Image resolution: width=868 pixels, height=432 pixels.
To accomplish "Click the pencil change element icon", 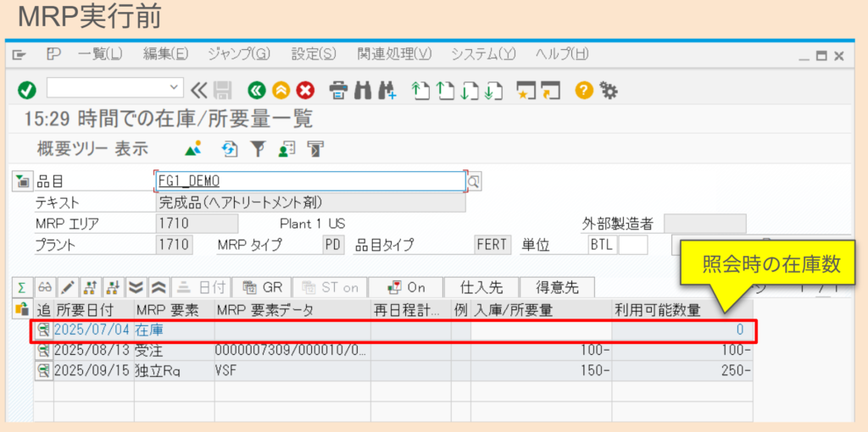I will (x=68, y=287).
